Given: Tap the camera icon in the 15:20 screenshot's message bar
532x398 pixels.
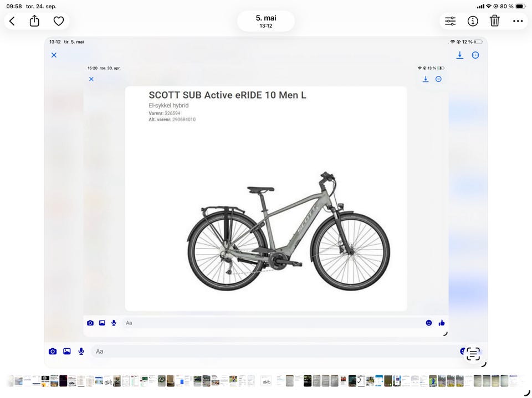Looking at the screenshot, I should (90, 323).
